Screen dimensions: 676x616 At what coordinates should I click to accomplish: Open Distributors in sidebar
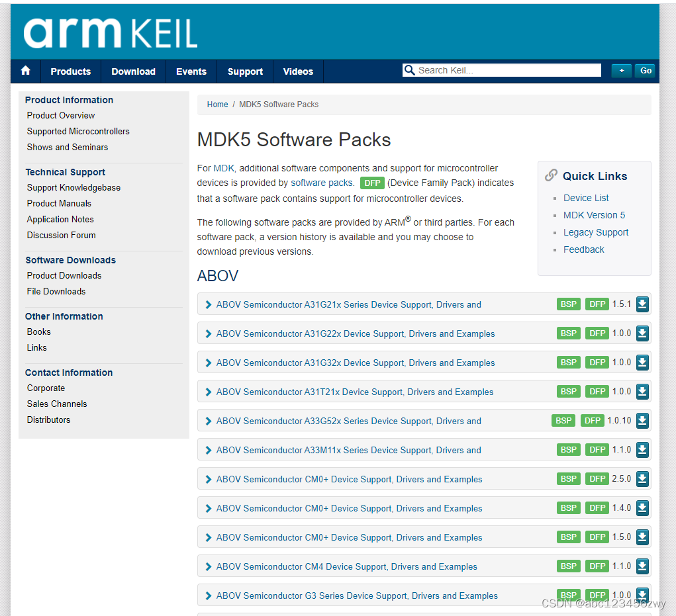click(49, 420)
